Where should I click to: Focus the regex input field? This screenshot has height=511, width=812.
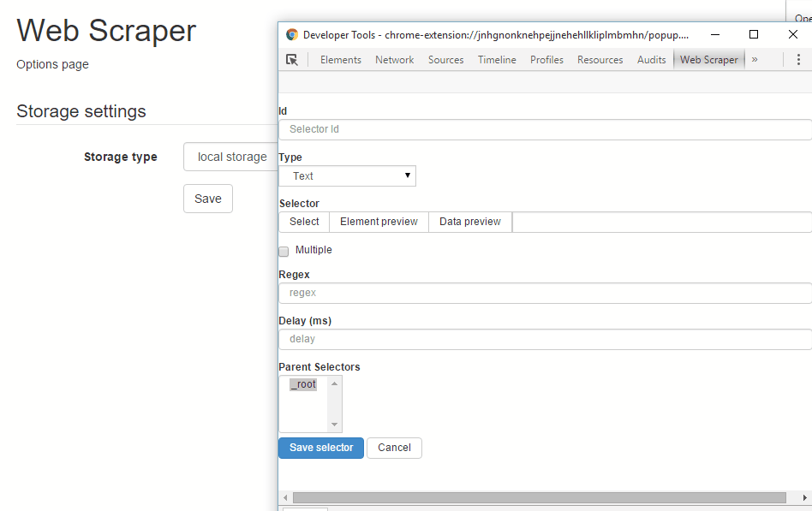tap(546, 293)
